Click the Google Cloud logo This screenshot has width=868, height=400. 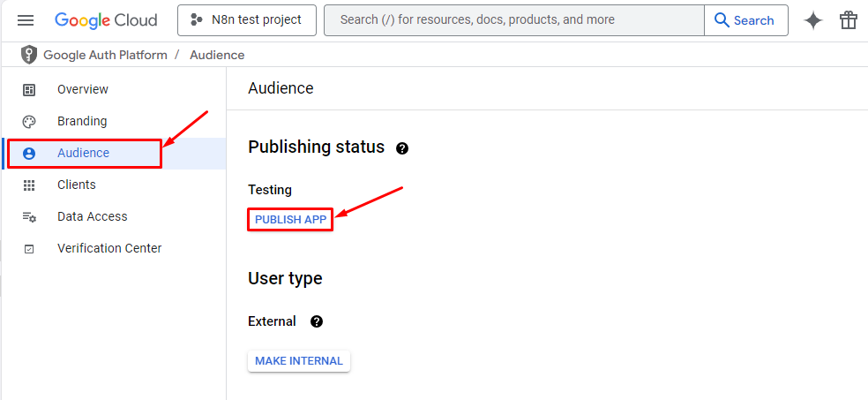point(106,20)
